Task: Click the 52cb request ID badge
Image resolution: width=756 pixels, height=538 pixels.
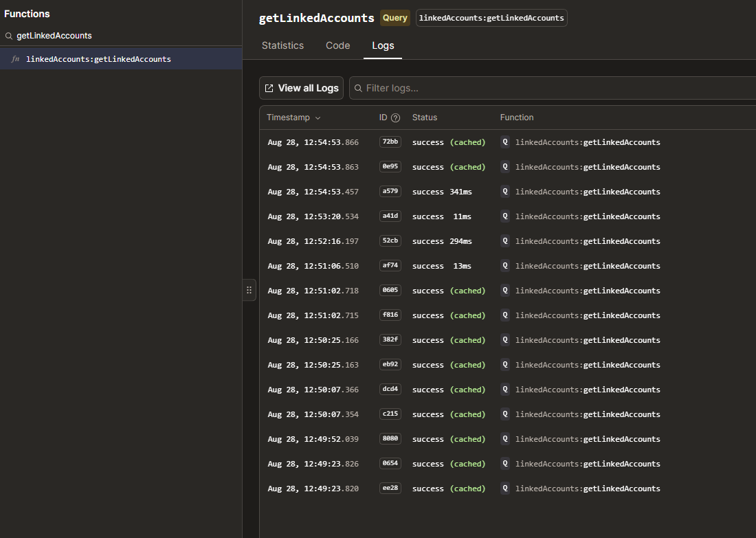Action: pyautogui.click(x=390, y=240)
